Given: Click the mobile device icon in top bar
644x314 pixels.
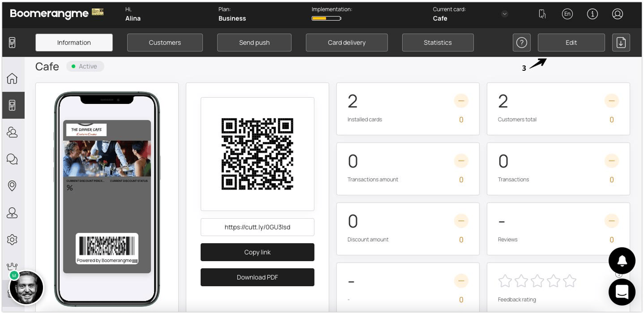Looking at the screenshot, I should [542, 14].
